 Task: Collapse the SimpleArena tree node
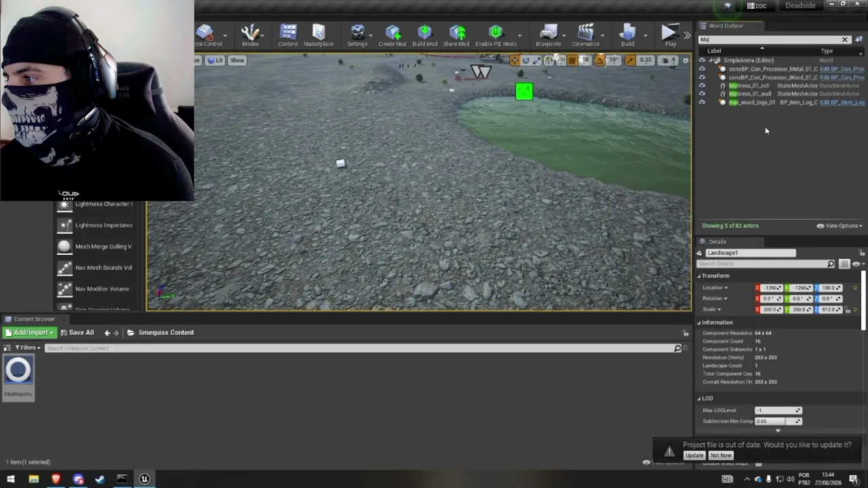(711, 60)
